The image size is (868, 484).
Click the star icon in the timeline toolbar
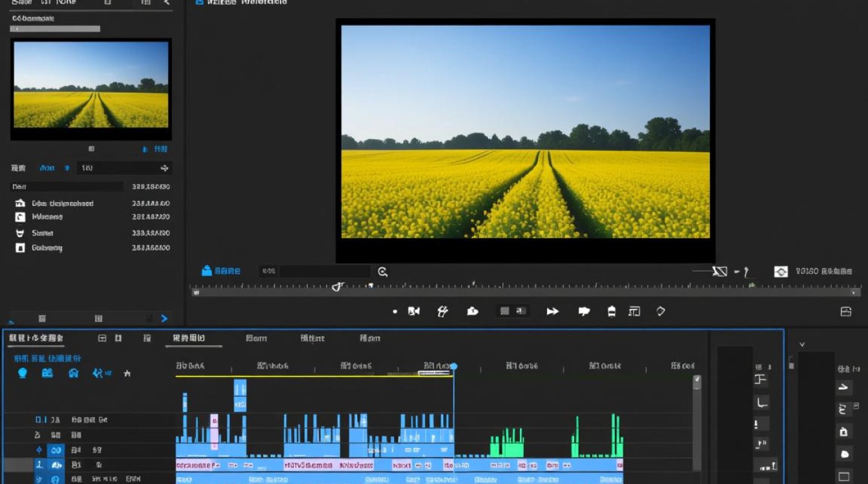[127, 373]
